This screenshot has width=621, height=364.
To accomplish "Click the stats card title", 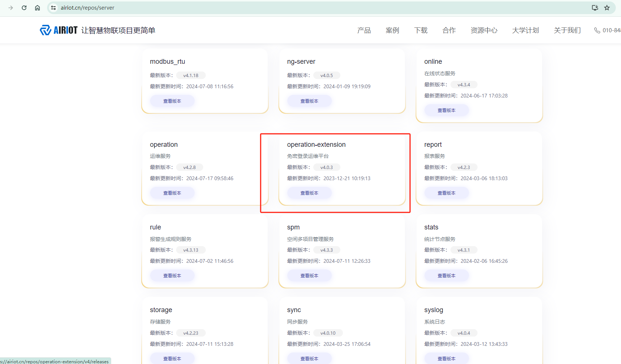I will (431, 227).
